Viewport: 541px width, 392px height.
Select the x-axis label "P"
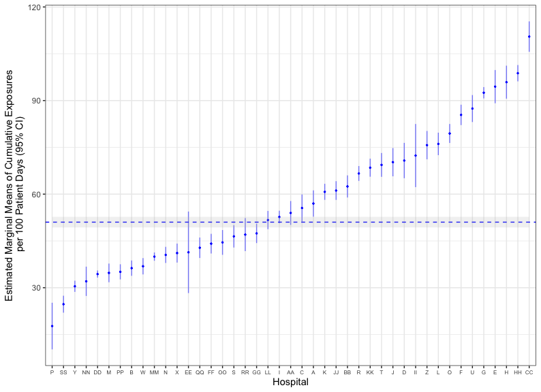pyautogui.click(x=52, y=372)
